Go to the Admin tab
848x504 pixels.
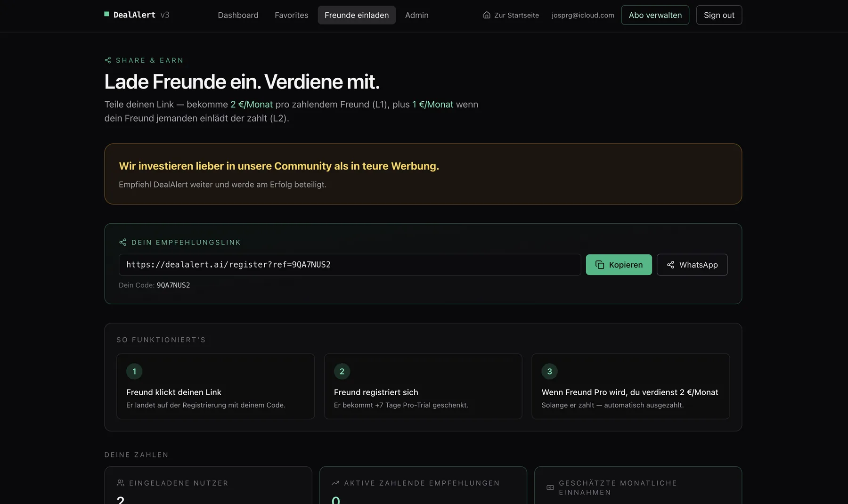click(417, 15)
